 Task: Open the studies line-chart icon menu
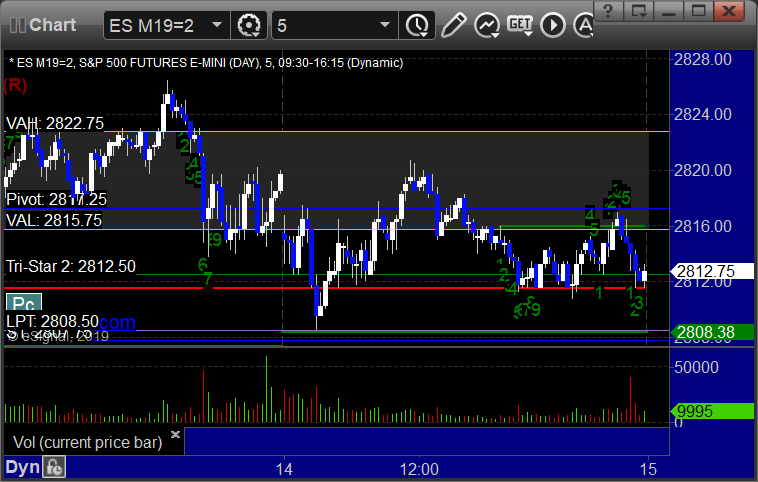tap(487, 24)
